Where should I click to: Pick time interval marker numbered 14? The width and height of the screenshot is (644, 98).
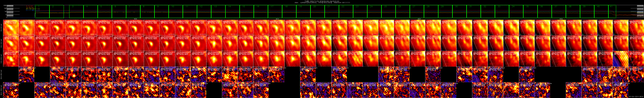pos(229,6)
